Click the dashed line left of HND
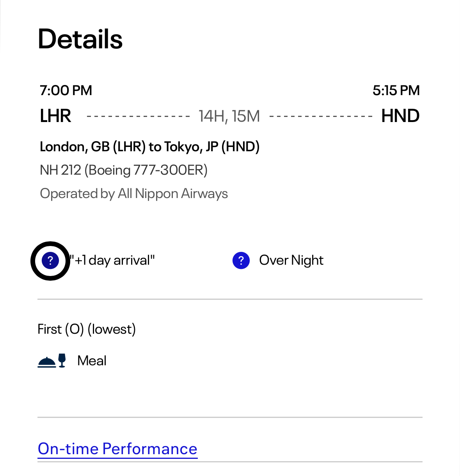 pos(321,116)
